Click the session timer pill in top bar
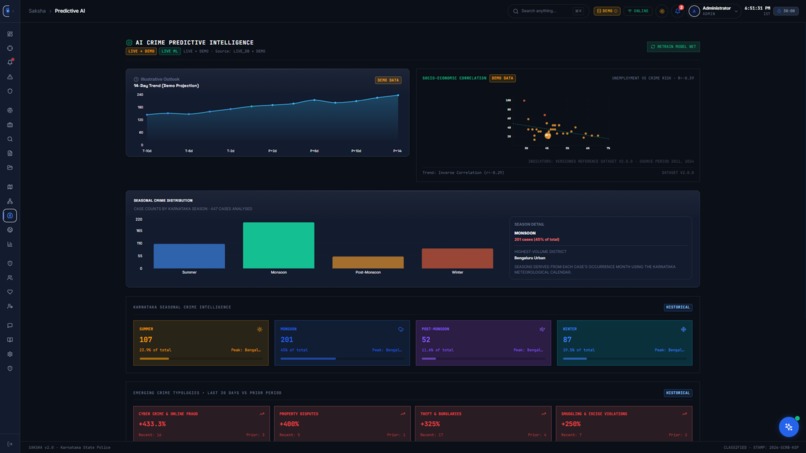The width and height of the screenshot is (806, 453). (x=786, y=11)
